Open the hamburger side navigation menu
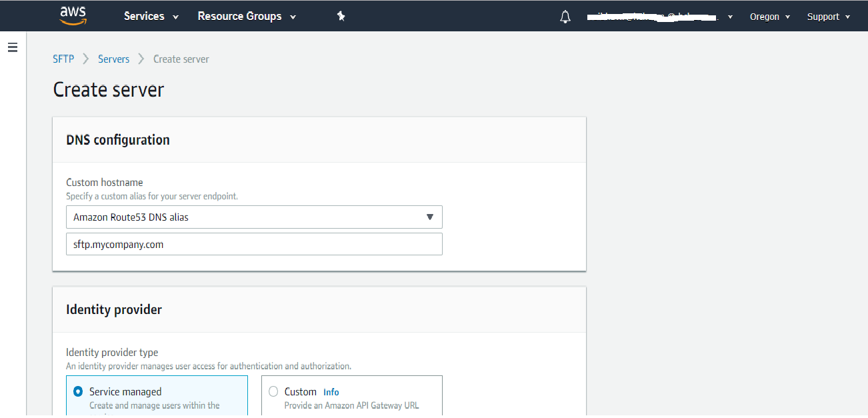The height and width of the screenshot is (418, 868). (12, 47)
